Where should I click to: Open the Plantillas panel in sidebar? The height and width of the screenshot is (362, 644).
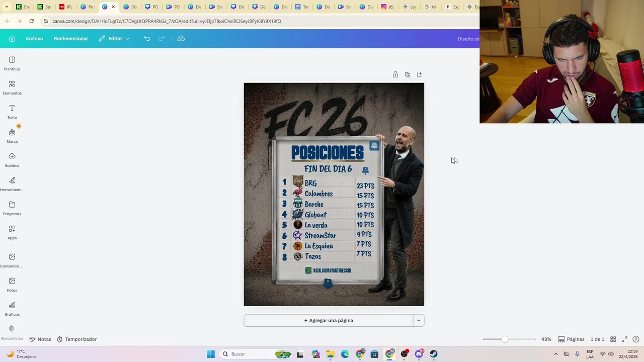tap(12, 64)
